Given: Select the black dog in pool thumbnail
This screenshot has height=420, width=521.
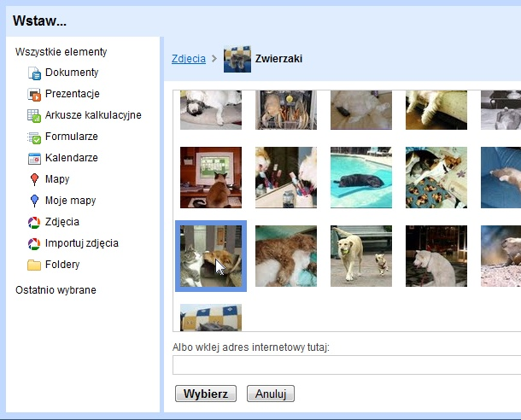Looking at the screenshot, I should [361, 178].
